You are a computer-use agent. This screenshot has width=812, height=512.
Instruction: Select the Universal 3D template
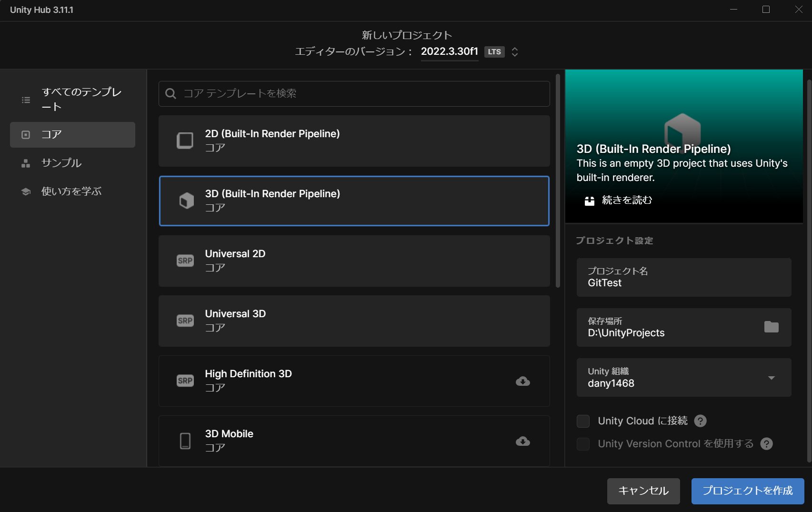(x=354, y=321)
